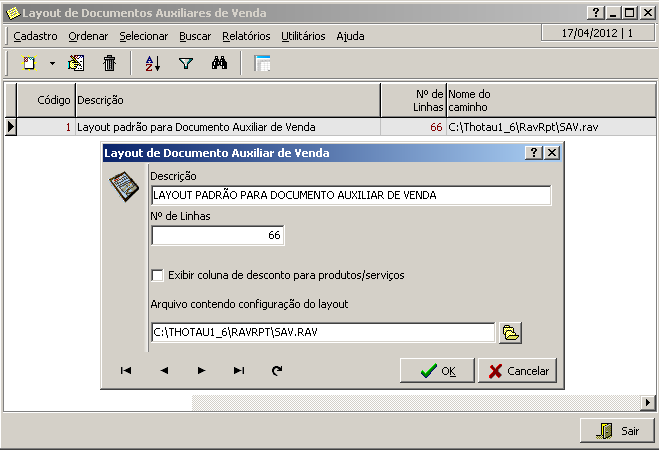Image resolution: width=659 pixels, height=450 pixels.
Task: Open the Cadastro menu
Action: 35,36
